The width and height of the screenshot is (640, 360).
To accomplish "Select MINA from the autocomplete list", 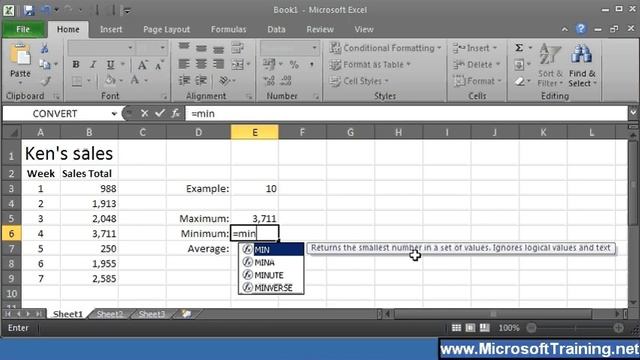I will click(271, 262).
